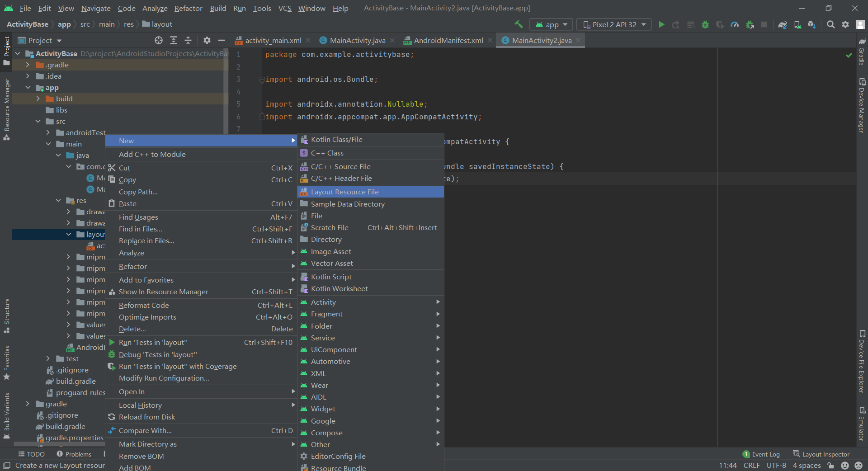Hide the Project panel with minus icon
Screen dimensions: 868x471
point(222,40)
